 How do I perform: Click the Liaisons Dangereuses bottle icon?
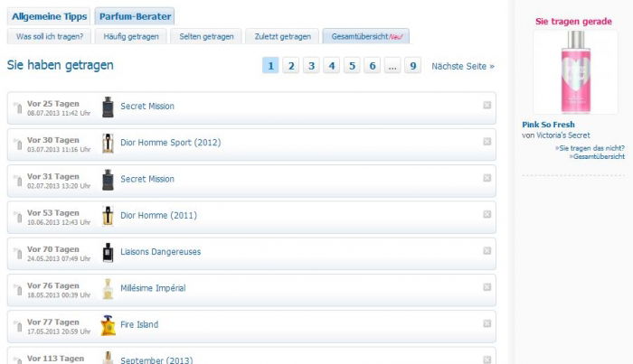pos(108,252)
